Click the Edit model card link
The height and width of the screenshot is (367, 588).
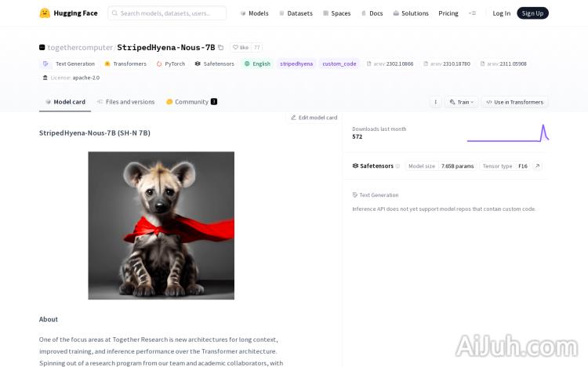tap(314, 118)
